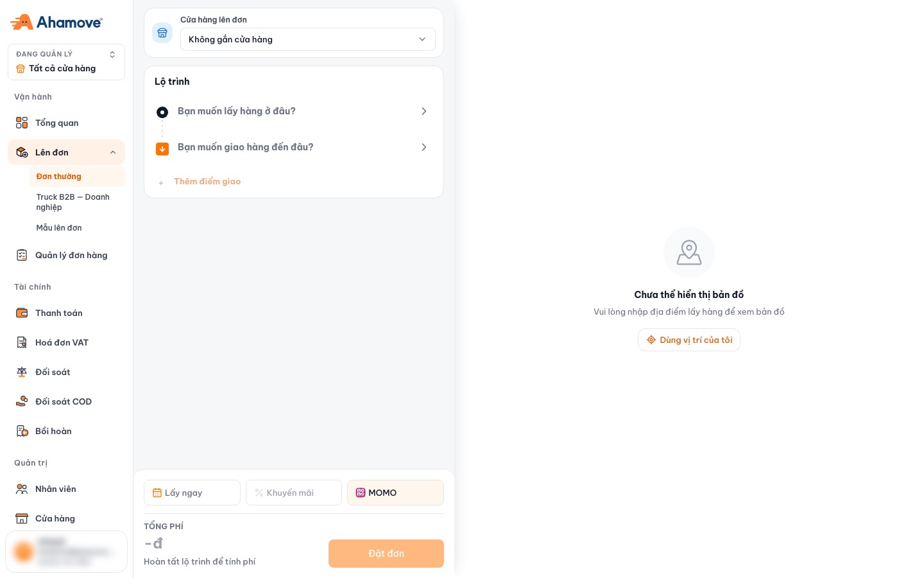Open the Cửa hàng store icon

coord(22,518)
